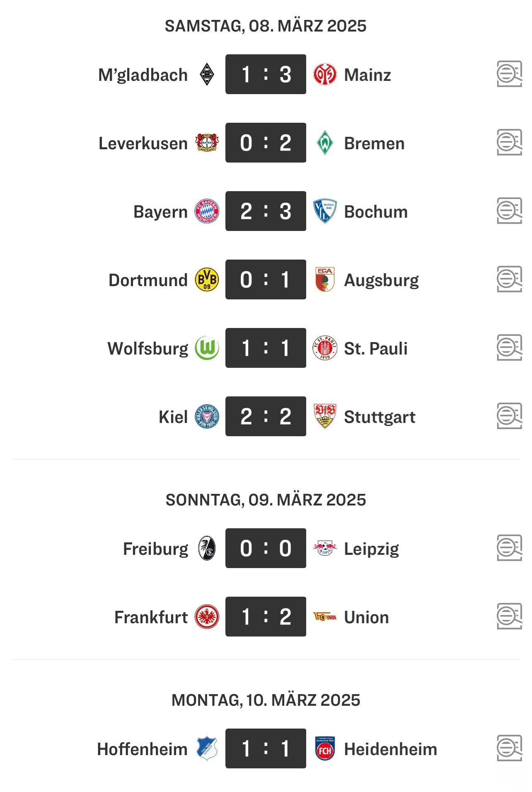Open match report icon for Freiburg vs Leipzig
Image resolution: width=532 pixels, height=792 pixels.
click(509, 548)
